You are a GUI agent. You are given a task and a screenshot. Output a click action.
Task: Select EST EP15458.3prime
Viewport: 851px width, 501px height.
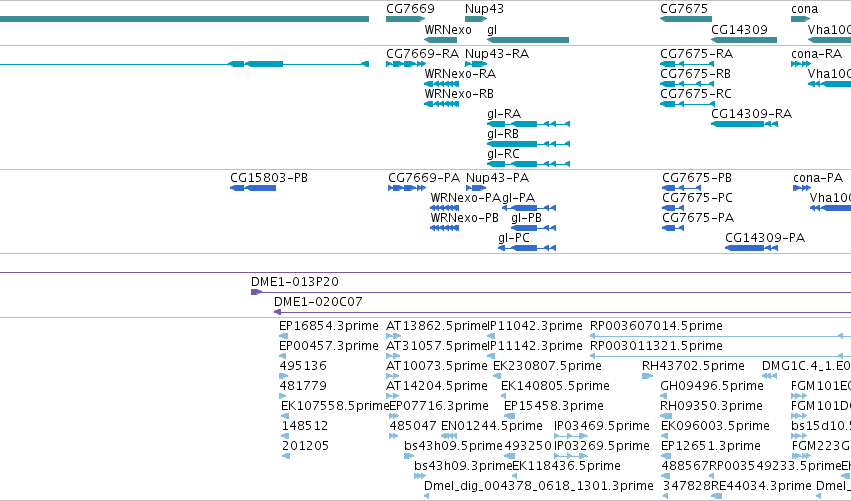554,407
